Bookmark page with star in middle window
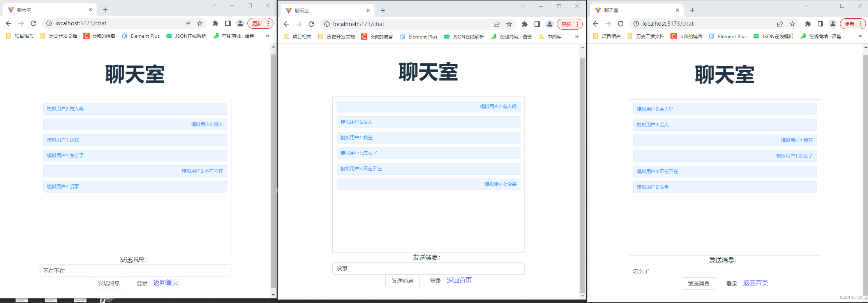Viewport: 868px width, 303px height. tap(509, 24)
